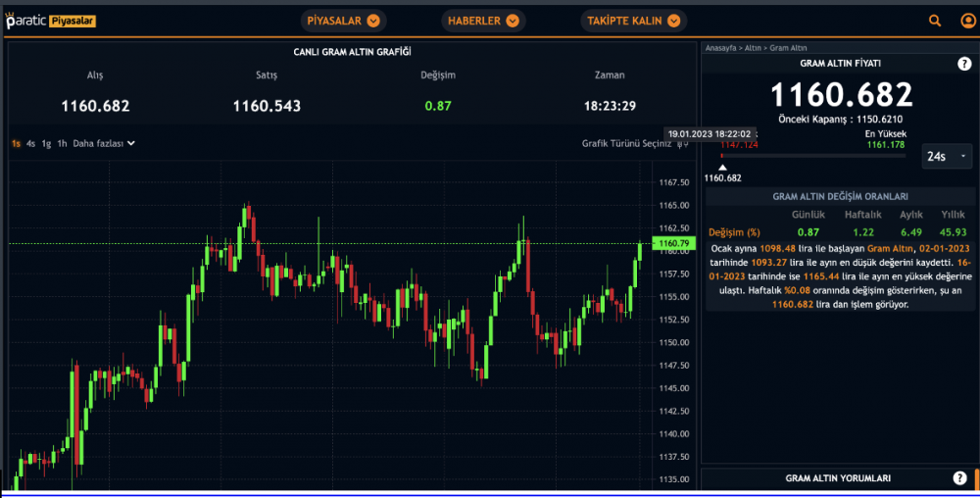Click the Paratic Piyasalar logo

point(51,21)
